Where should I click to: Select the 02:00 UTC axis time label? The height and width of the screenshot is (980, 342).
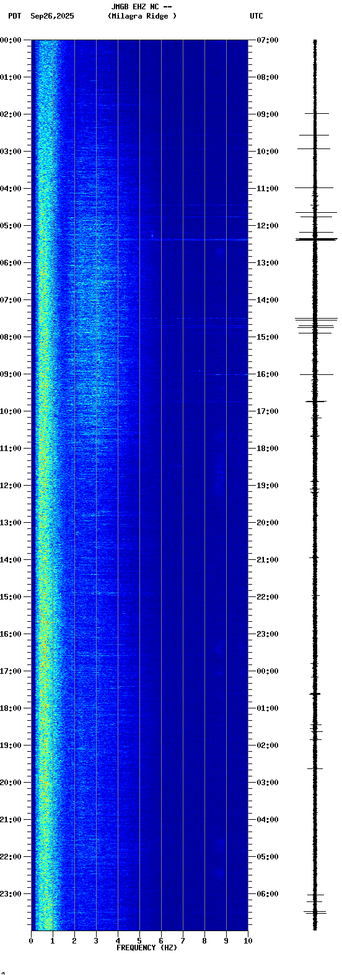tap(267, 746)
